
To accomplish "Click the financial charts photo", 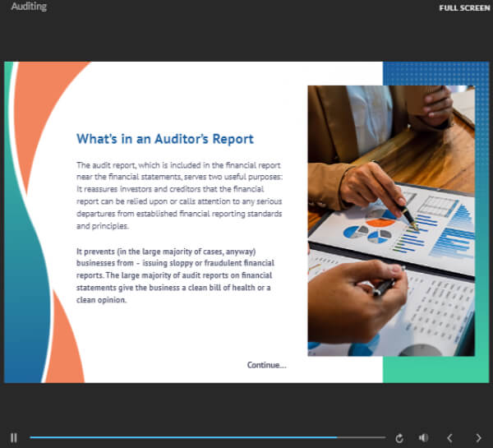I will 391,221.
